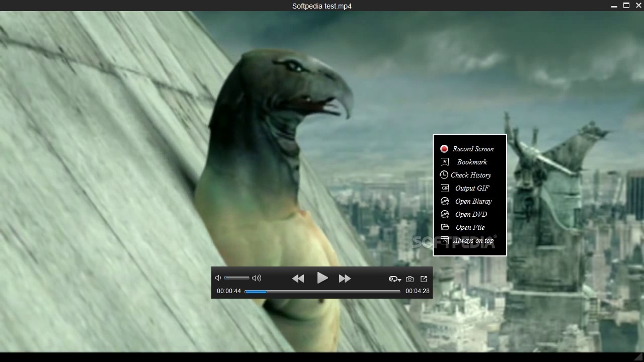Close the player window
644x362 pixels.
(638, 6)
